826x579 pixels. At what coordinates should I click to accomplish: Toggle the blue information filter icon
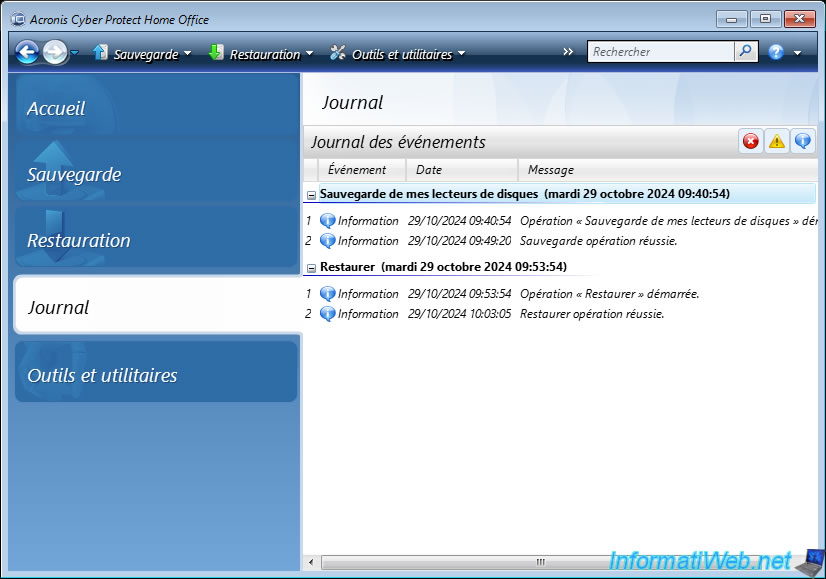[803, 142]
